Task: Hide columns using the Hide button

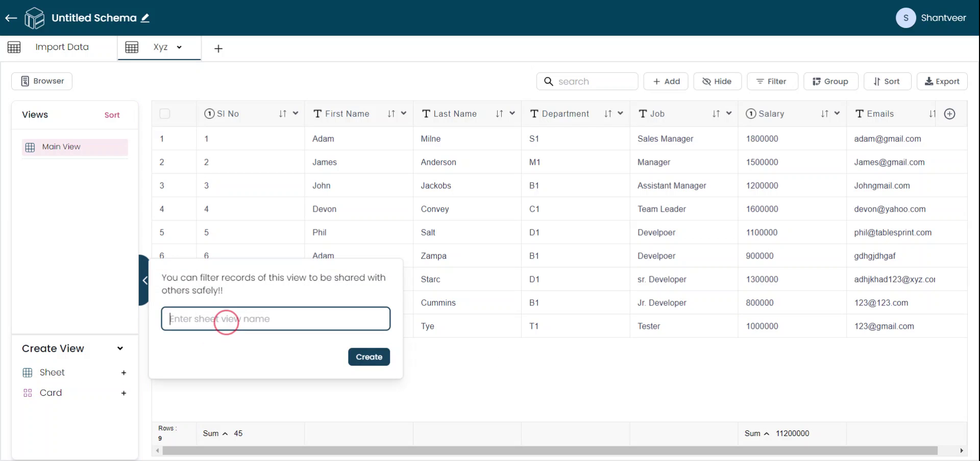Action: (717, 82)
